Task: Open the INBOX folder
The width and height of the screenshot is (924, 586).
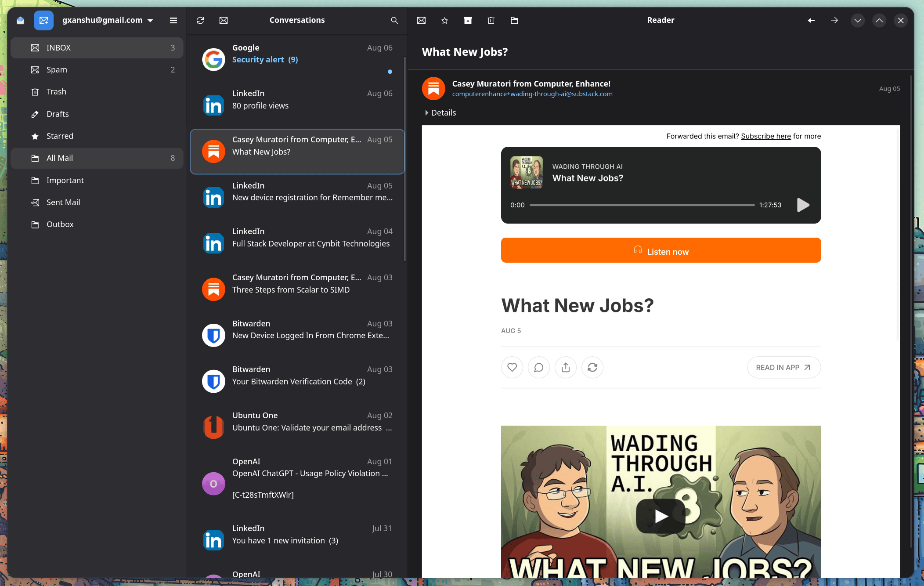Action: pos(97,47)
